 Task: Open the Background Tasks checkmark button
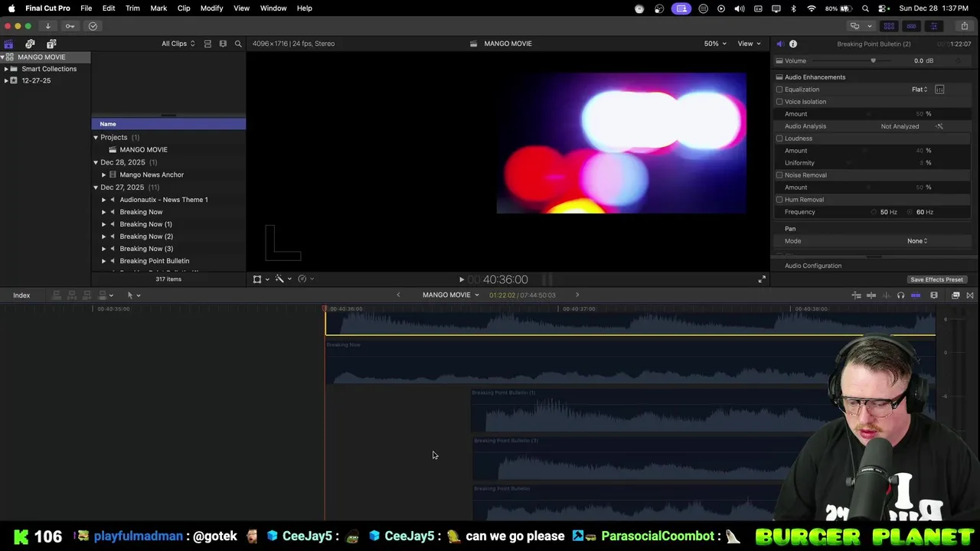93,26
